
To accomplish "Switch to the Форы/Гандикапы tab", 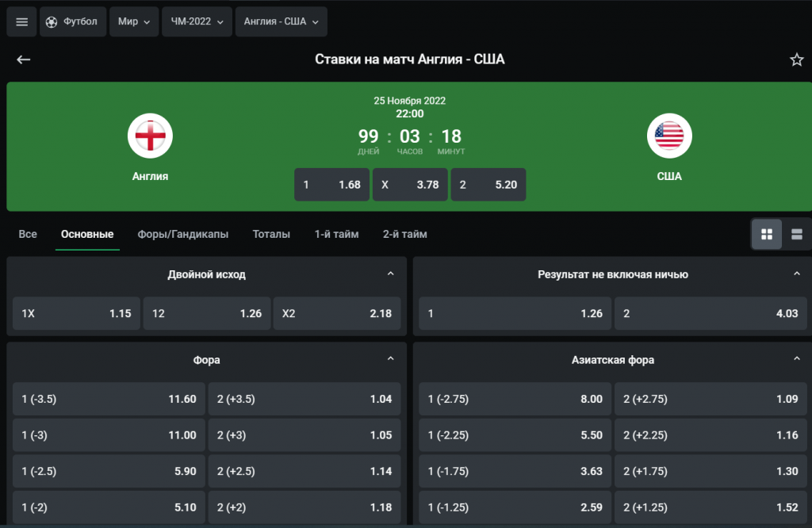I will (182, 235).
